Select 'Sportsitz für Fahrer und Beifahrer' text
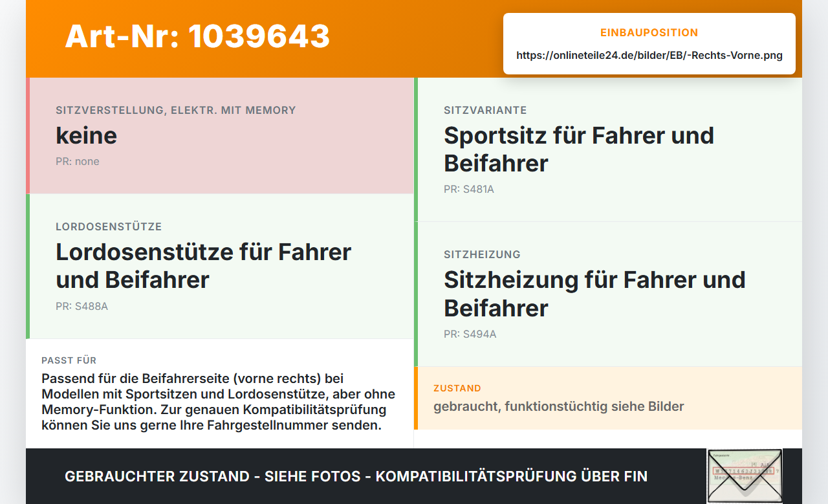 [579, 149]
